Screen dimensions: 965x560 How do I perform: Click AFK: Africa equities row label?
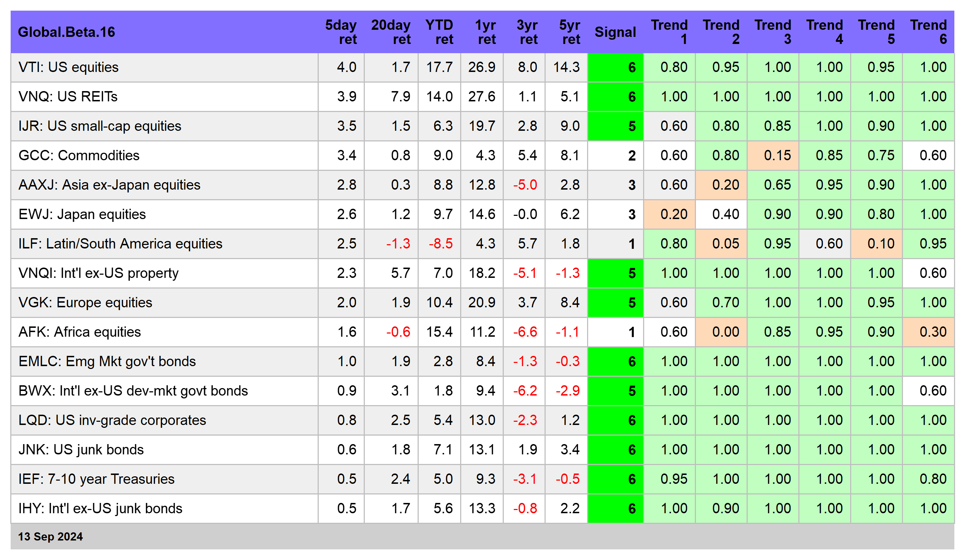[80, 332]
